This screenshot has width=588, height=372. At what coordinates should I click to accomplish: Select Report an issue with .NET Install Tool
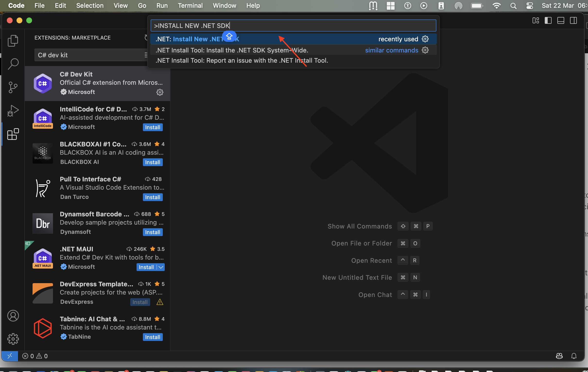coord(293,60)
